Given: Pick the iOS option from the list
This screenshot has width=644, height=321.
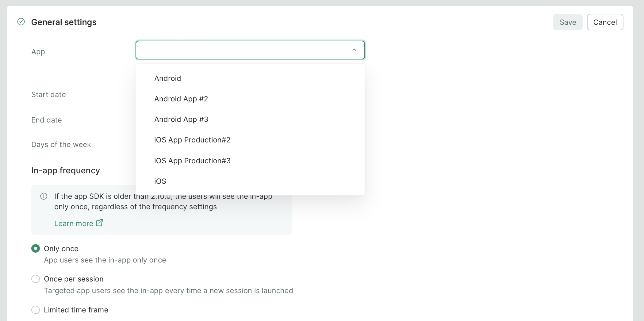Looking at the screenshot, I should [x=250, y=181].
